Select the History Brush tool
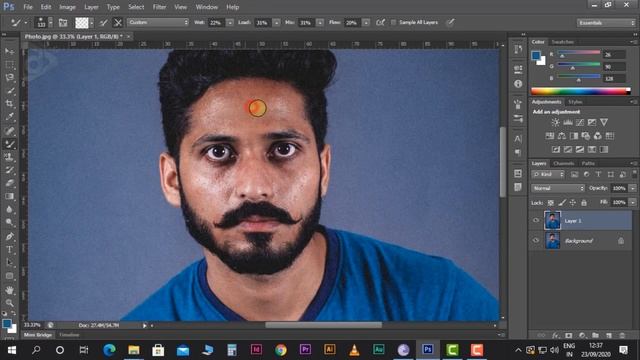The image size is (640, 360). tap(9, 170)
